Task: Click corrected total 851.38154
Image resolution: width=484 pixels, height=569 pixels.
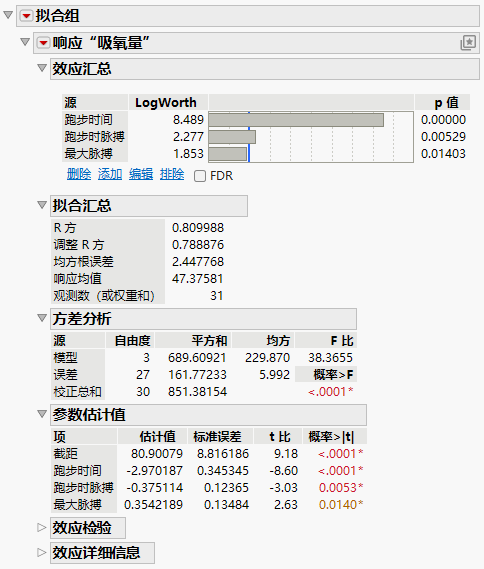Action: (x=197, y=392)
